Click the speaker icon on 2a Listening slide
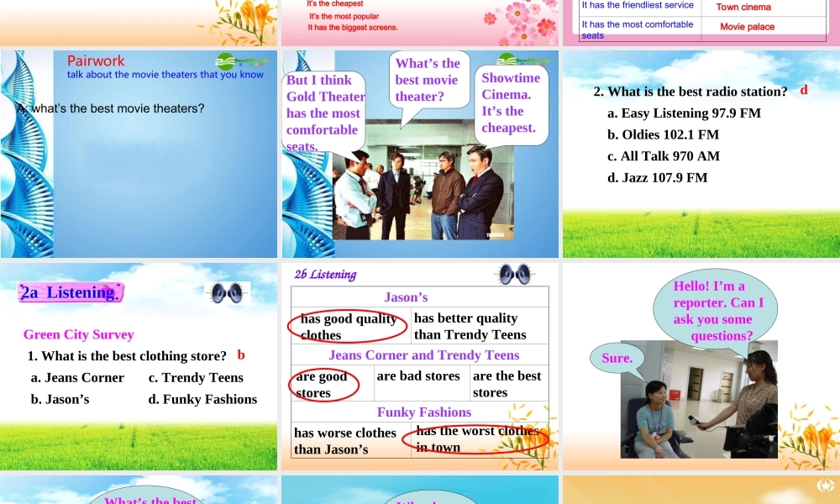Image resolution: width=840 pixels, height=504 pixels. coord(228,293)
